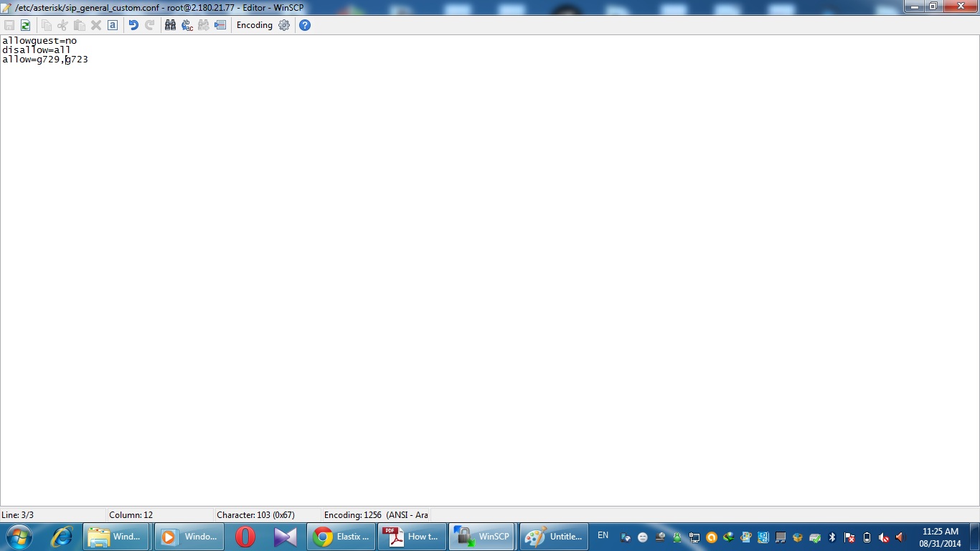Open editor preferences gear icon
The height and width of the screenshot is (551, 980).
[284, 25]
